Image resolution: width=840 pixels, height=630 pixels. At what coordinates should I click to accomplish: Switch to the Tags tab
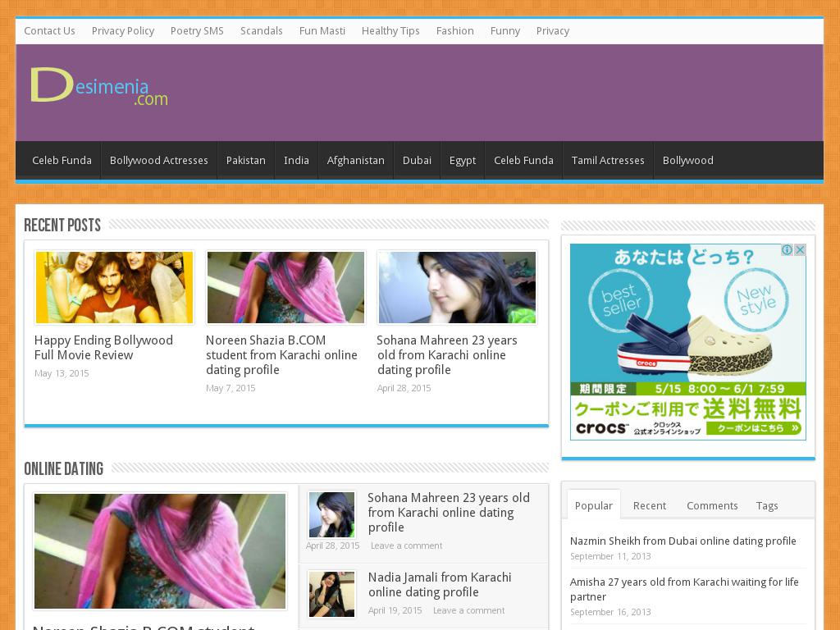pos(767,505)
